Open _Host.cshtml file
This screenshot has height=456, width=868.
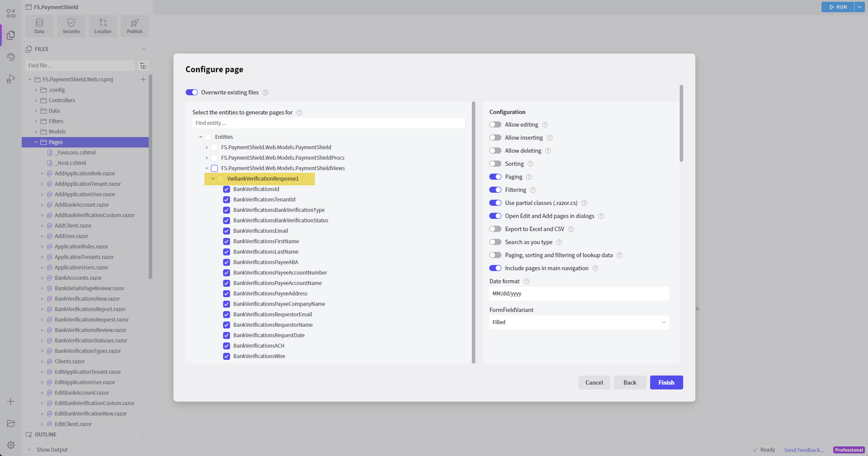pos(71,163)
